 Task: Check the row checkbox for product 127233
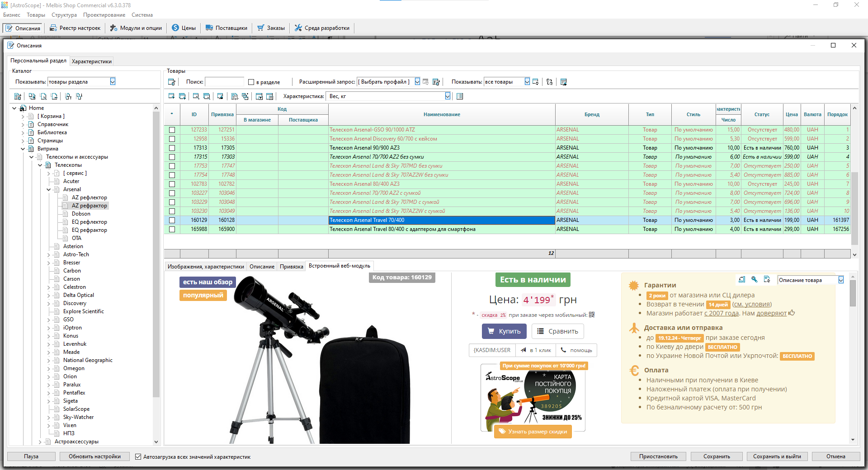coord(172,130)
